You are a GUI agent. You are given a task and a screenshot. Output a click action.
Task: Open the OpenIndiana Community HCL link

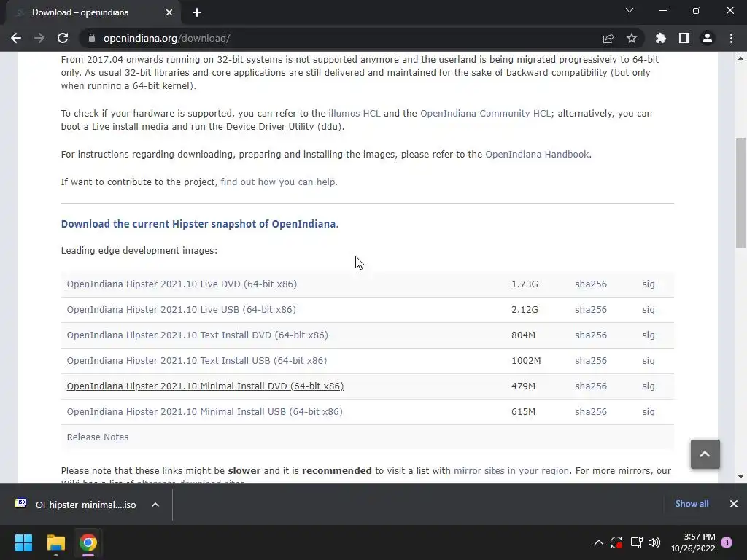coord(485,113)
